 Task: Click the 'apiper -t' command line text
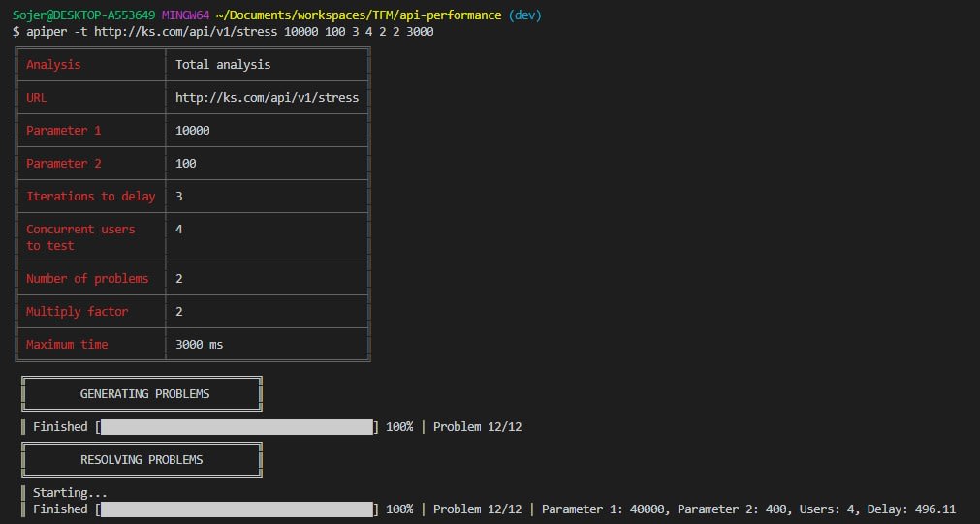pos(57,31)
